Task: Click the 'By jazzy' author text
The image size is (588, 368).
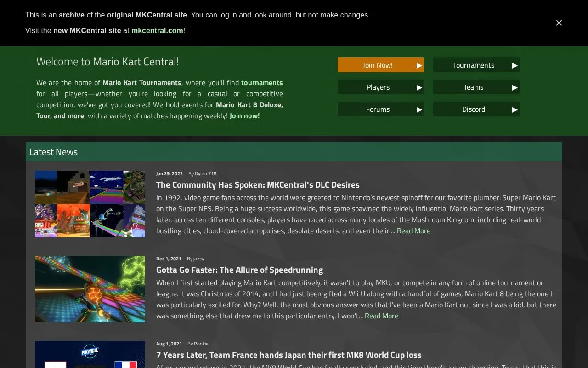Action: pos(195,259)
